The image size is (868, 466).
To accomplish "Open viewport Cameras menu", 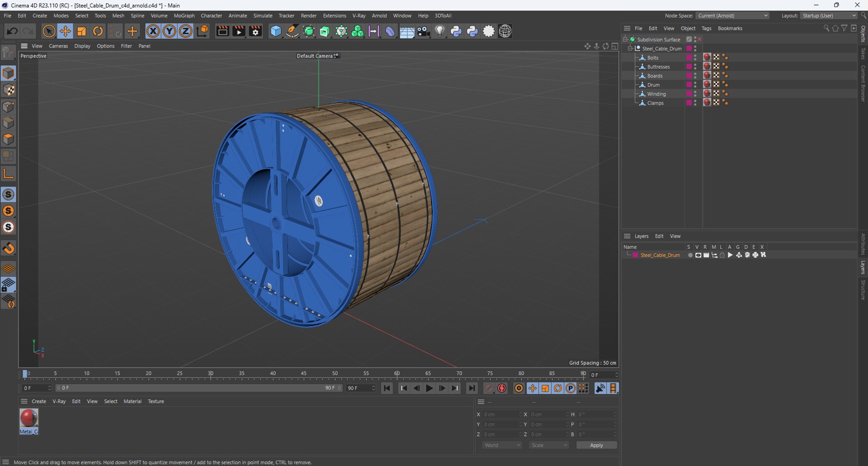I will click(x=58, y=46).
